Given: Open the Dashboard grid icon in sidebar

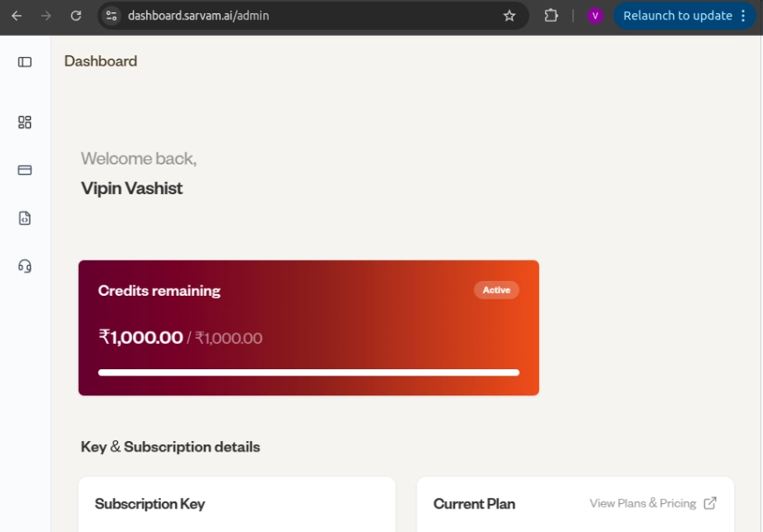Looking at the screenshot, I should pos(24,122).
